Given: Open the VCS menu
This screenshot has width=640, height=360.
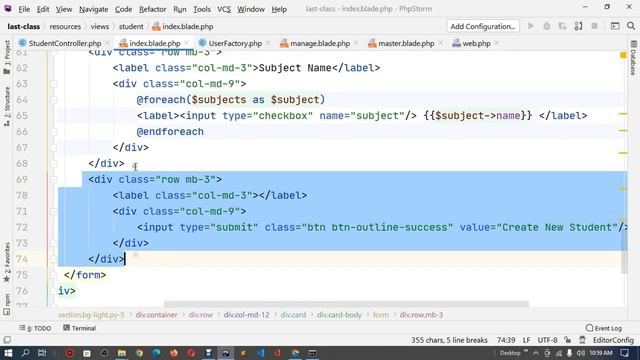Looking at the screenshot, I should click(x=224, y=9).
